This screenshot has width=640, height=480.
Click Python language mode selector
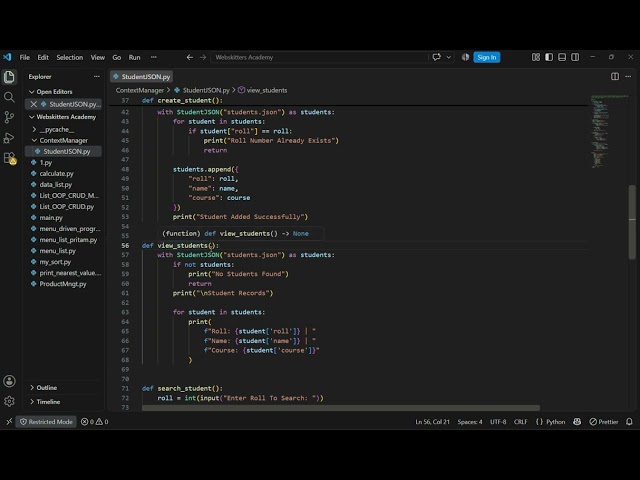pyautogui.click(x=551, y=422)
